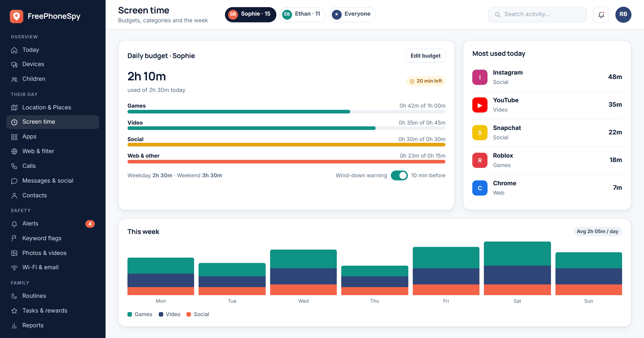The height and width of the screenshot is (338, 644).
Task: Click Friday's bar in the weekly chart
Action: tap(446, 271)
